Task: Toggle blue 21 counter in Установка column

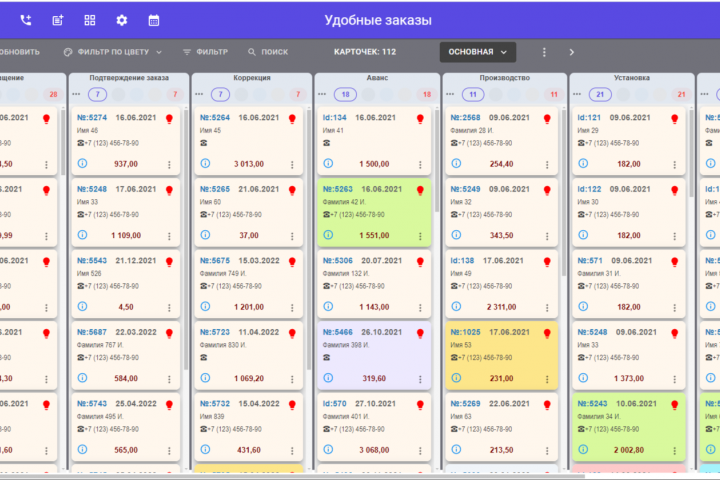Action: point(600,95)
